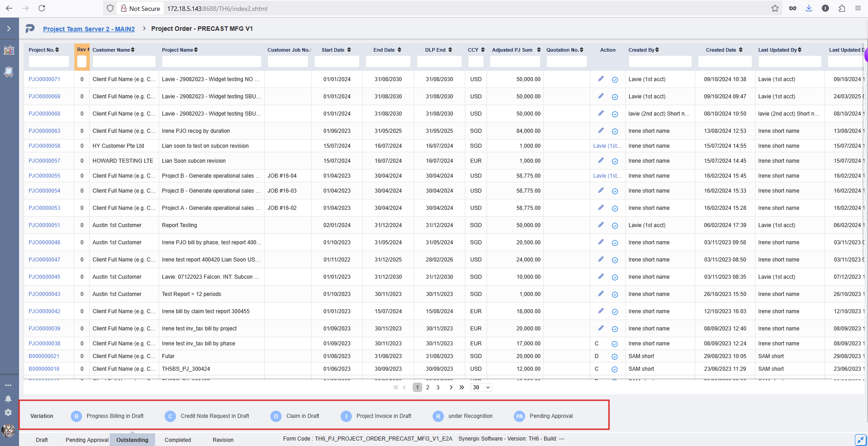
Task: Open settings gear in the sidebar
Action: click(8, 412)
